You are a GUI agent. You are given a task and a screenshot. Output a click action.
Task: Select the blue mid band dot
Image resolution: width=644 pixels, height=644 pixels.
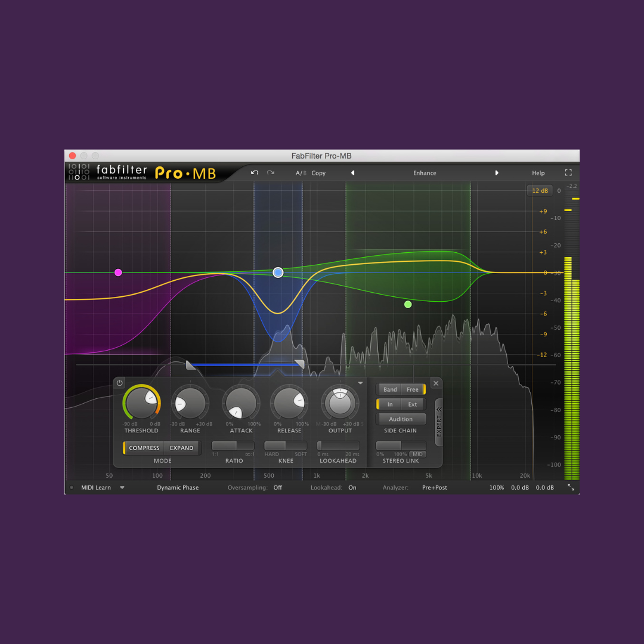point(278,273)
